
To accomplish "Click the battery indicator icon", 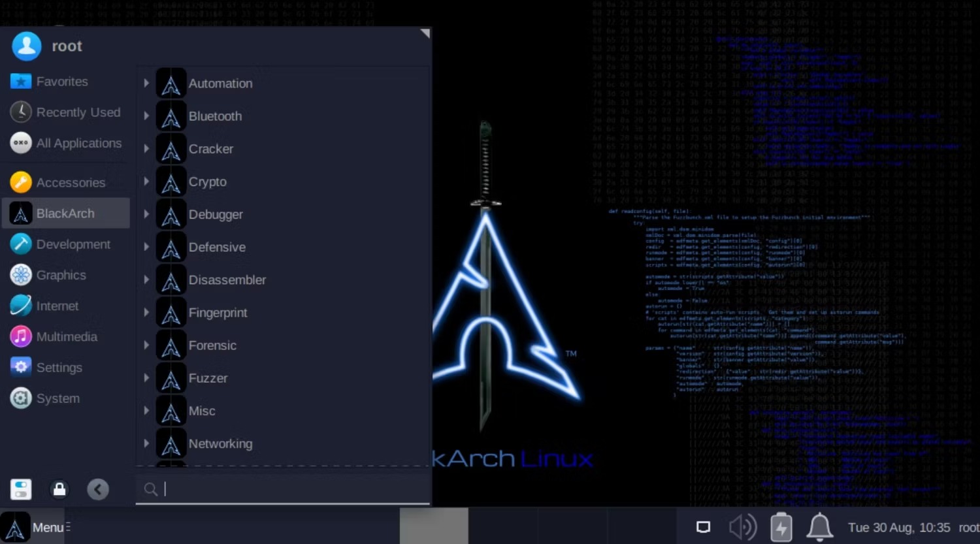I will pos(781,526).
